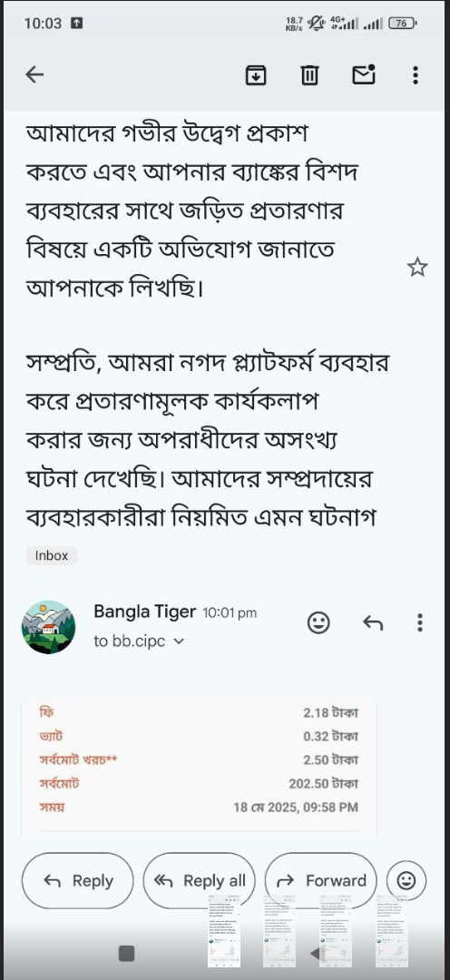This screenshot has height=980, width=450.
Task: Mark the email as unread
Action: pyautogui.click(x=364, y=74)
